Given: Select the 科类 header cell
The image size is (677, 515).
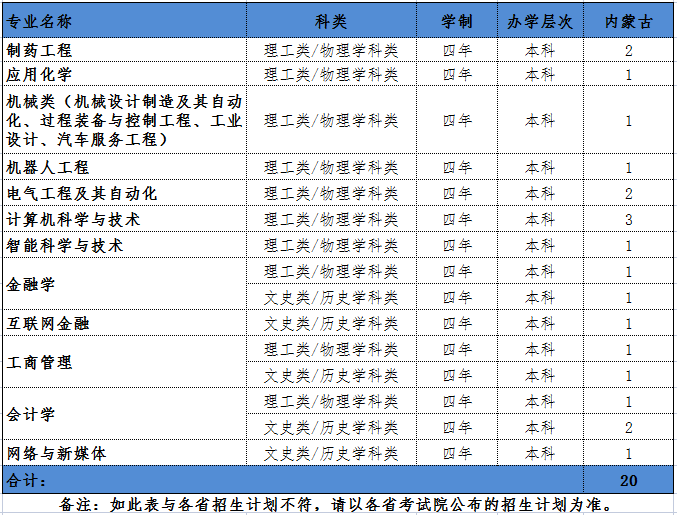Looking at the screenshot, I should point(331,21).
